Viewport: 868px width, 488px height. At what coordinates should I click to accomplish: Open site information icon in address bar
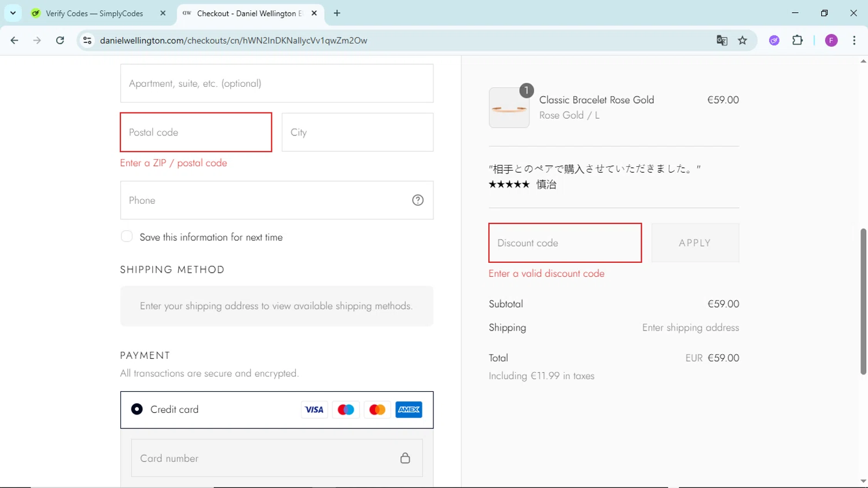click(x=87, y=41)
